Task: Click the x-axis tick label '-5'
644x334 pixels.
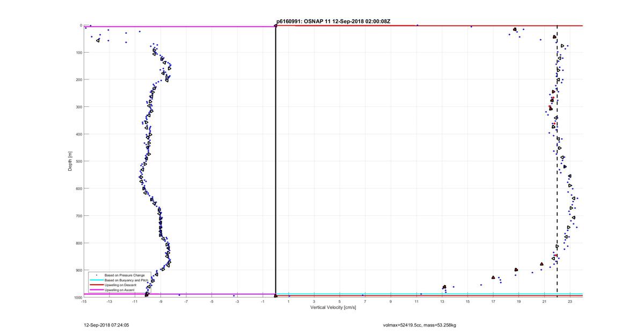Action: click(x=211, y=302)
